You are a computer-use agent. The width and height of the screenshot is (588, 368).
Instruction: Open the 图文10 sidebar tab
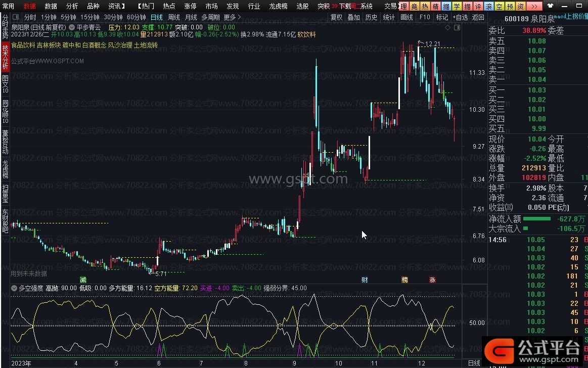[x=5, y=84]
